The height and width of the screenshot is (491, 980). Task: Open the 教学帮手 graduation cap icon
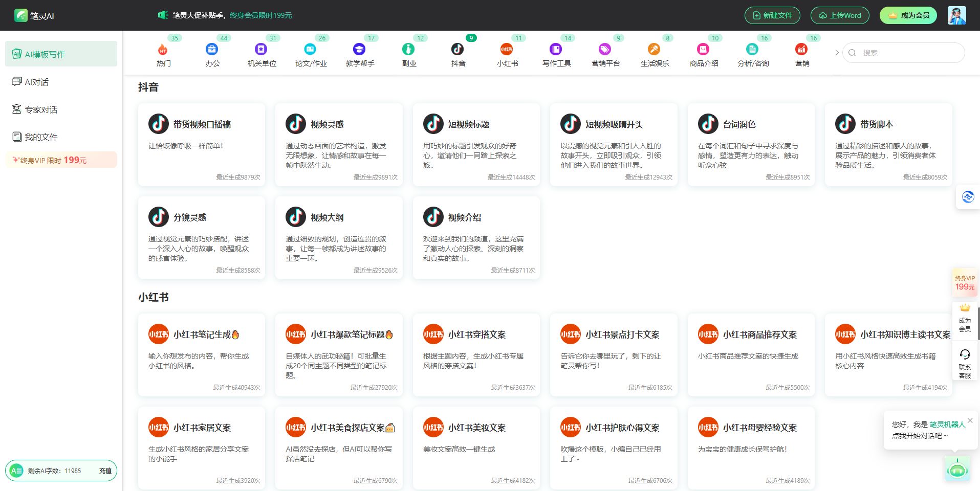click(x=359, y=49)
